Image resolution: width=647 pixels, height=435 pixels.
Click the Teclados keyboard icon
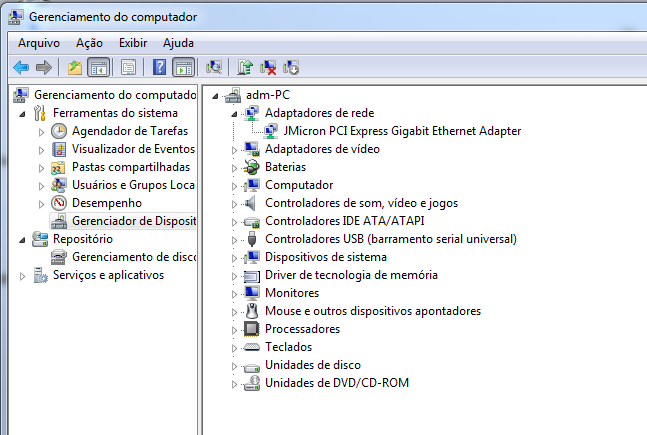252,347
